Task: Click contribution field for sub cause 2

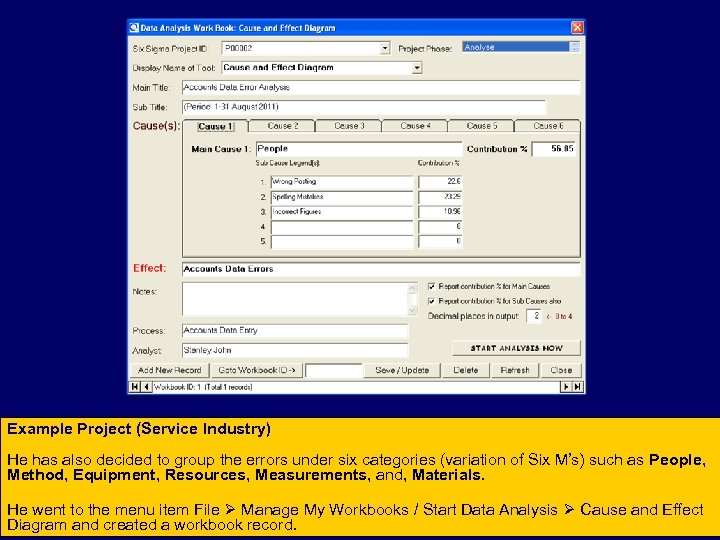Action: click(440, 197)
